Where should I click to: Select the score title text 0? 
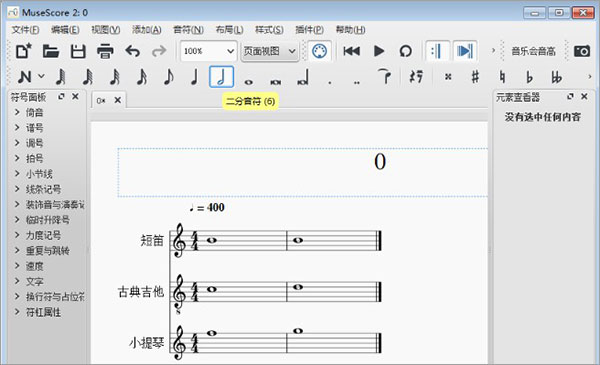380,161
